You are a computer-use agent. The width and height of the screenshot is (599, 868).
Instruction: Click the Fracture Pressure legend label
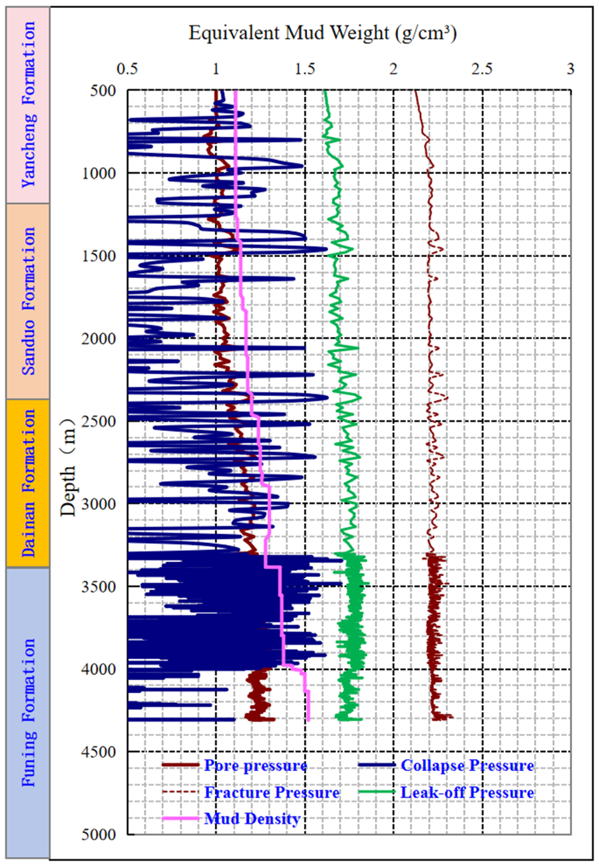pyautogui.click(x=272, y=792)
